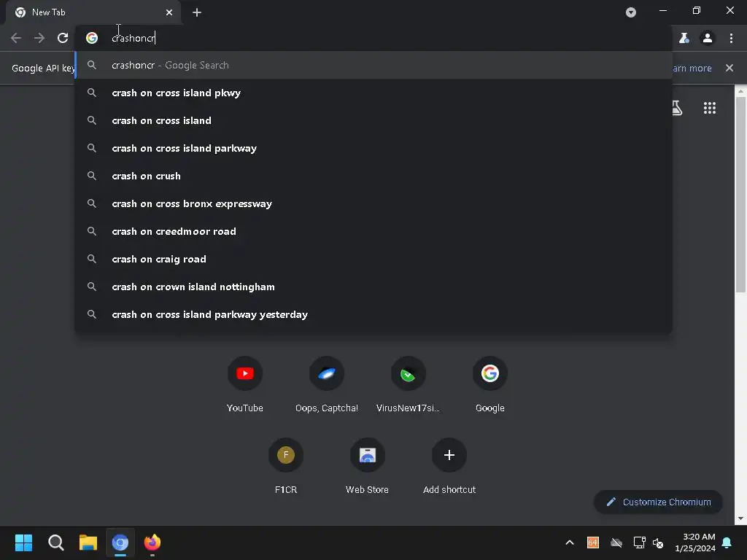Choose 'crash on cross bronx expressway' suggestion
Screen dimensions: 747x560
373,203
